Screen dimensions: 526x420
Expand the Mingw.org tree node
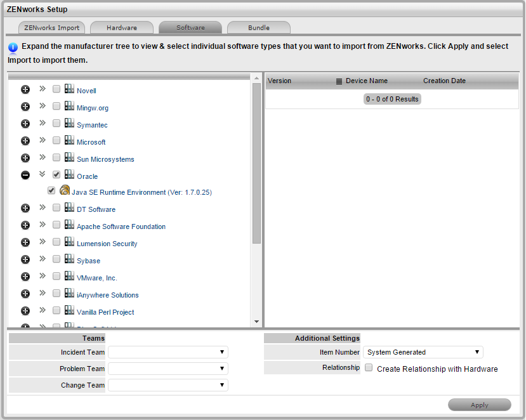25,107
